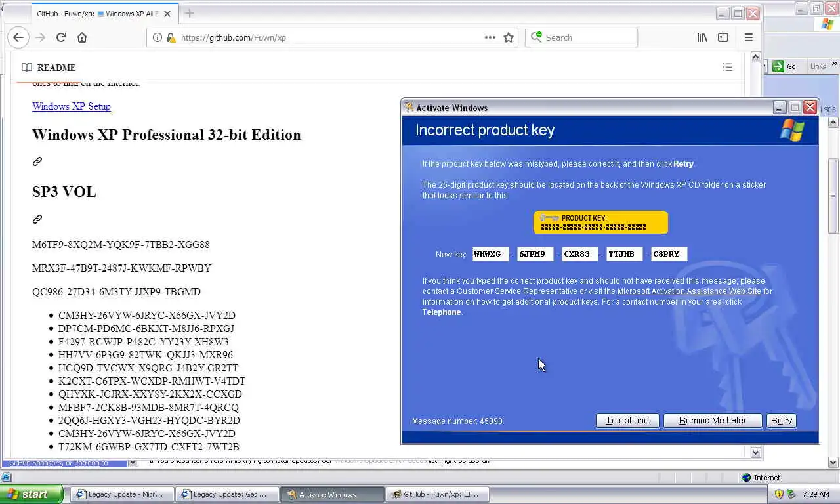
Task: Click key K2CXT-C6TPX-WCXDP-RMHWT-V4TDT
Action: point(152,381)
